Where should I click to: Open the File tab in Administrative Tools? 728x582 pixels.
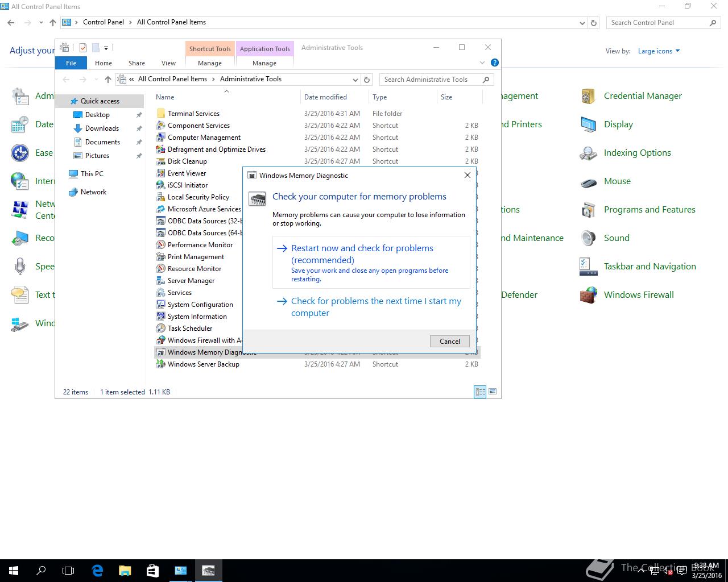pyautogui.click(x=71, y=63)
